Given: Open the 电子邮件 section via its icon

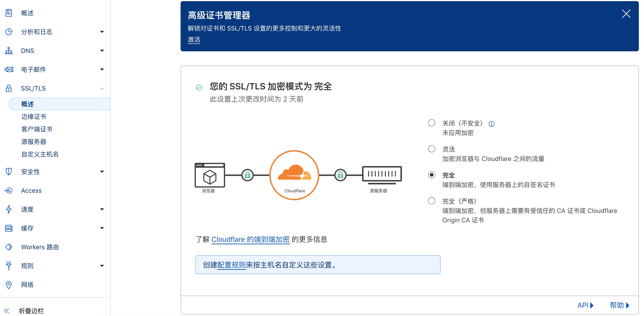Looking at the screenshot, I should pos(9,69).
